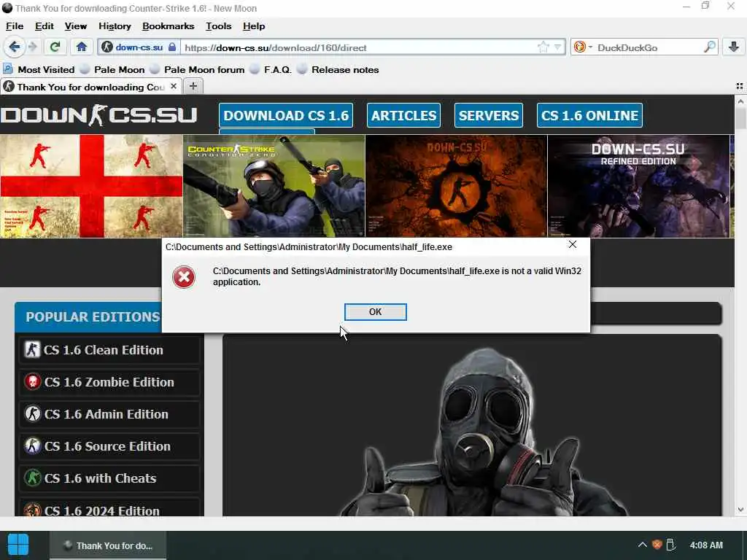This screenshot has width=747, height=560.
Task: Open the Refined Edition banner thumbnail
Action: click(638, 186)
